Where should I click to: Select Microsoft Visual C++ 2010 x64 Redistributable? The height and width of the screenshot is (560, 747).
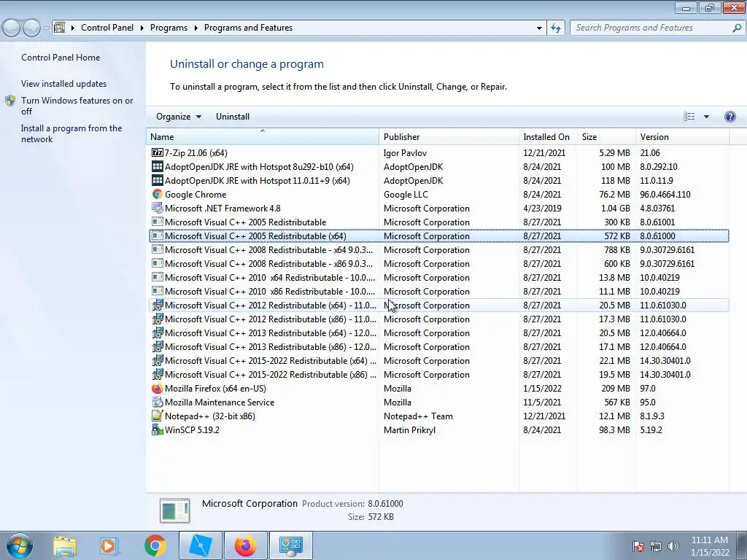coord(438,277)
